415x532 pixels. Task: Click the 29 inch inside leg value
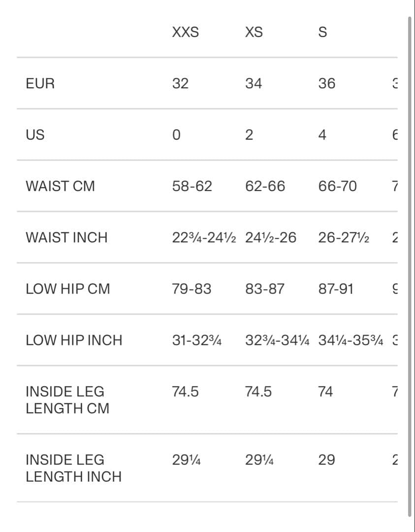tap(326, 460)
